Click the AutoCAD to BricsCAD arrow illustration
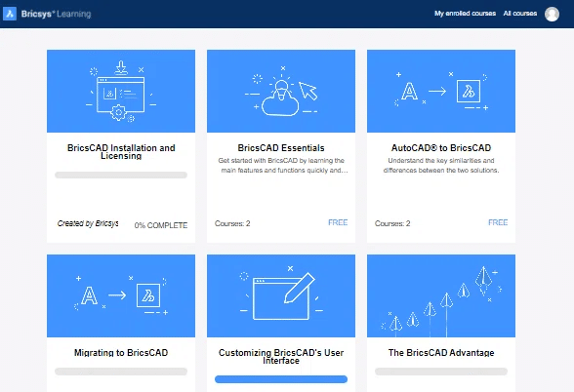574x392 pixels. (x=441, y=91)
